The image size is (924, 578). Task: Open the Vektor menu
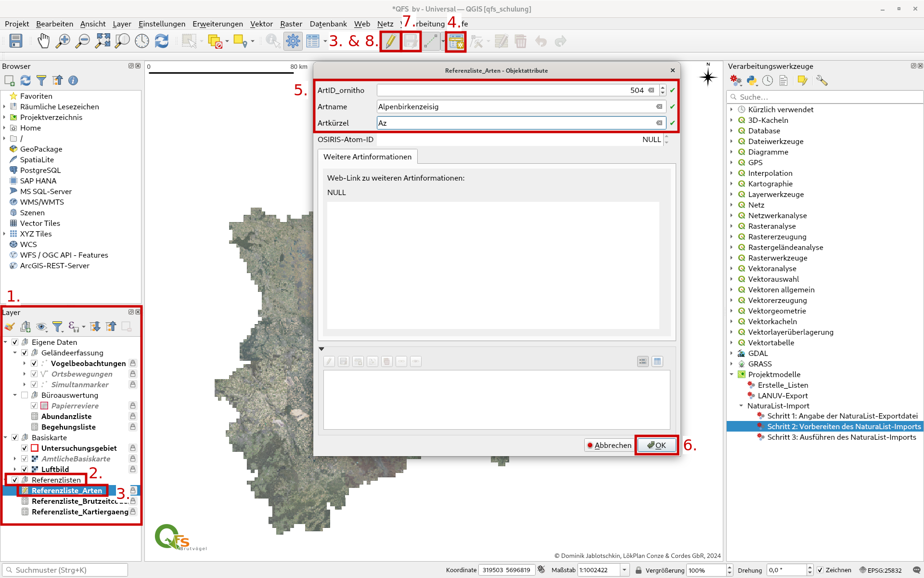[x=261, y=24]
